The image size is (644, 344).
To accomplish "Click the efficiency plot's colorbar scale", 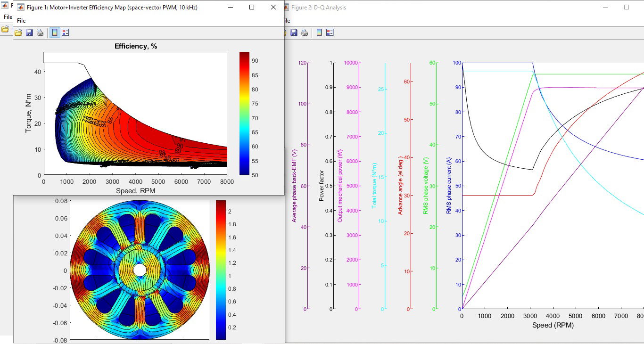I will [x=244, y=113].
